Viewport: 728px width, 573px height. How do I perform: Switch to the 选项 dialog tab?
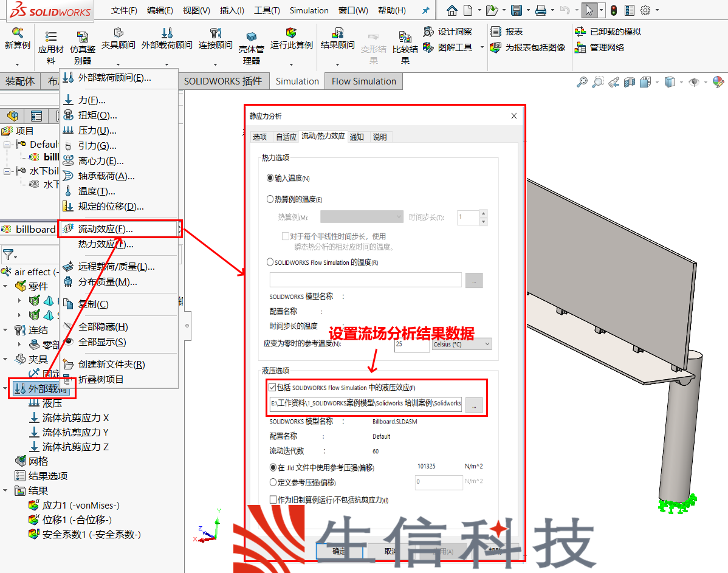pos(260,137)
